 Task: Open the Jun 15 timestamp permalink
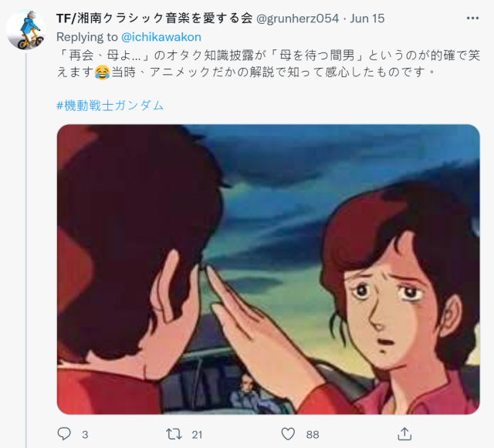click(x=367, y=19)
